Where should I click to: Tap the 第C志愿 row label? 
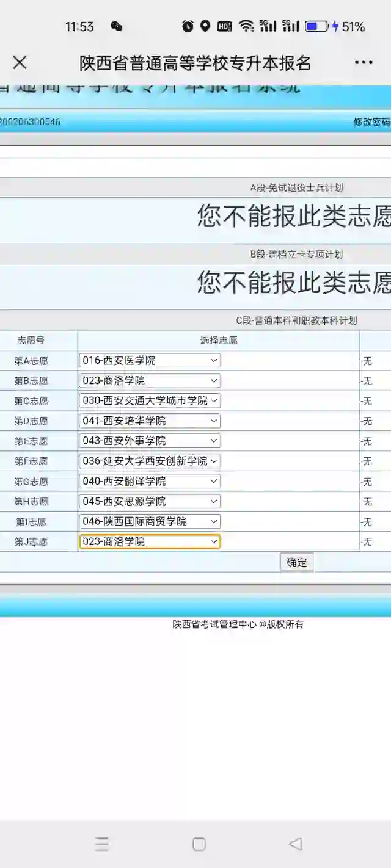point(31,401)
